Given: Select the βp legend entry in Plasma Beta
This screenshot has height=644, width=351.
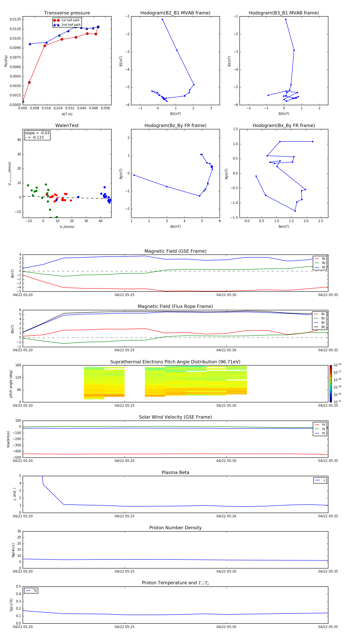Looking at the screenshot, I should tap(320, 480).
